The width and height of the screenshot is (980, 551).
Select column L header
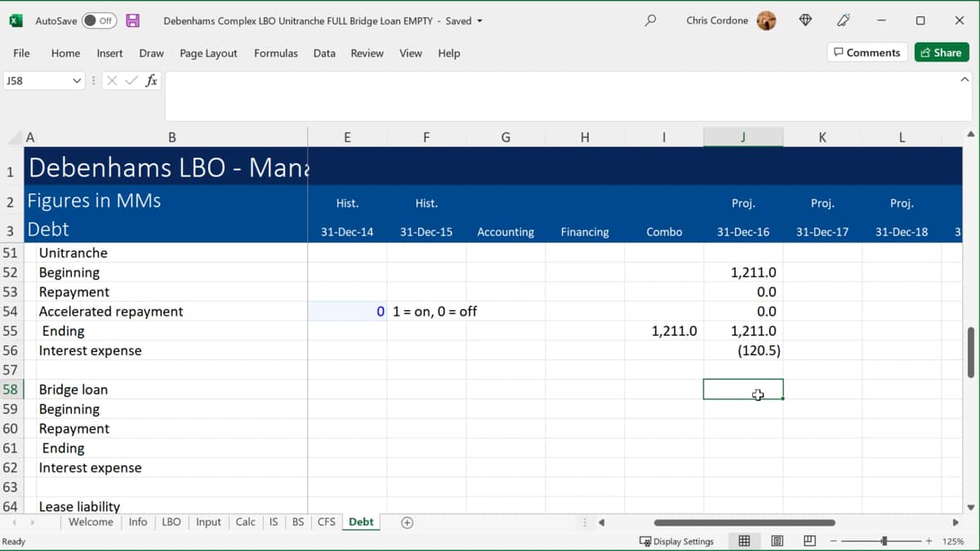pos(902,137)
